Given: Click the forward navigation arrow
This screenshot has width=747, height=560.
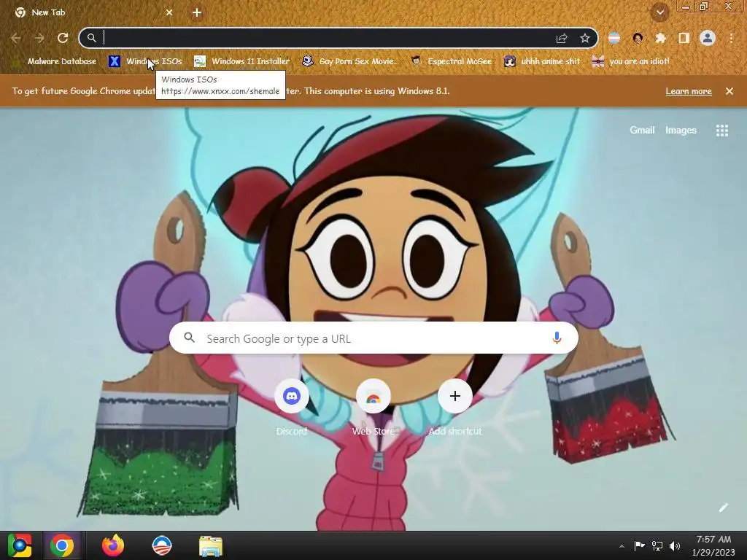Looking at the screenshot, I should point(39,38).
